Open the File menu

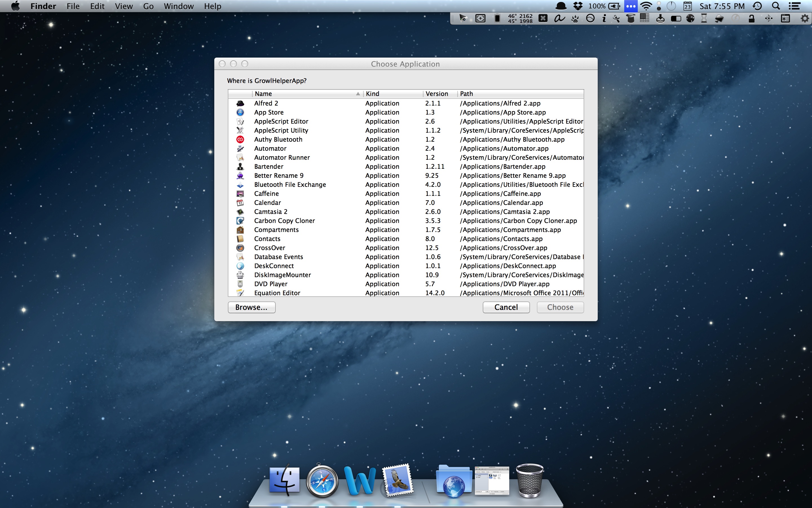click(73, 6)
